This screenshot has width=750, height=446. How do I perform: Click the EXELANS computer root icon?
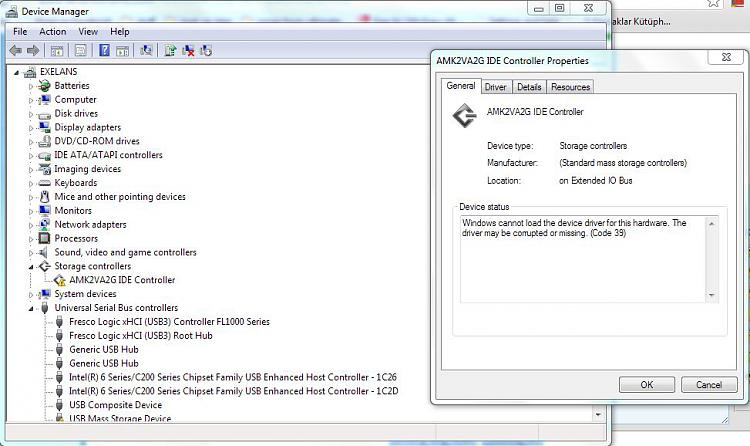[x=30, y=72]
